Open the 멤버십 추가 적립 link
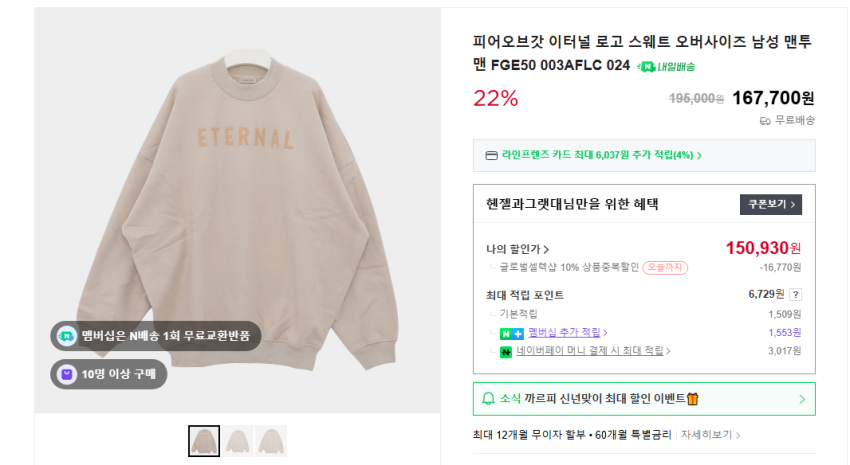The image size is (850, 465). [x=567, y=332]
